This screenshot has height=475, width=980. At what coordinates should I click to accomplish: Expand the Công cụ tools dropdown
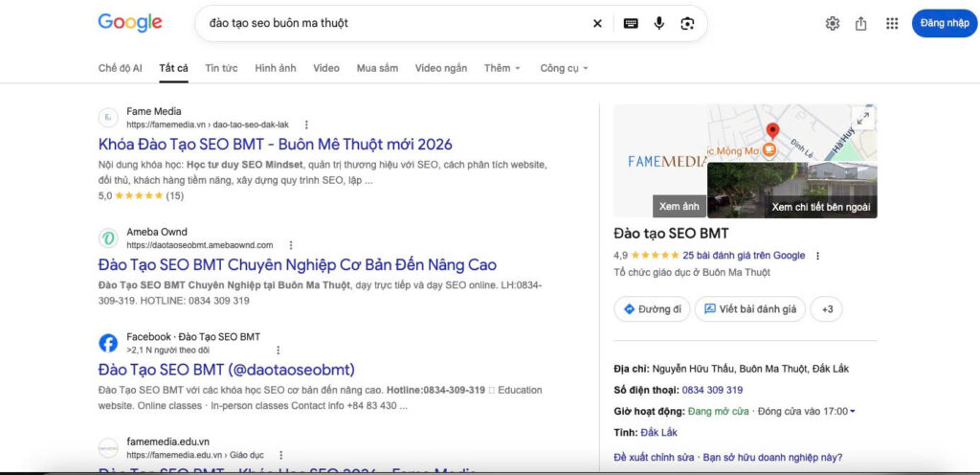coord(565,68)
